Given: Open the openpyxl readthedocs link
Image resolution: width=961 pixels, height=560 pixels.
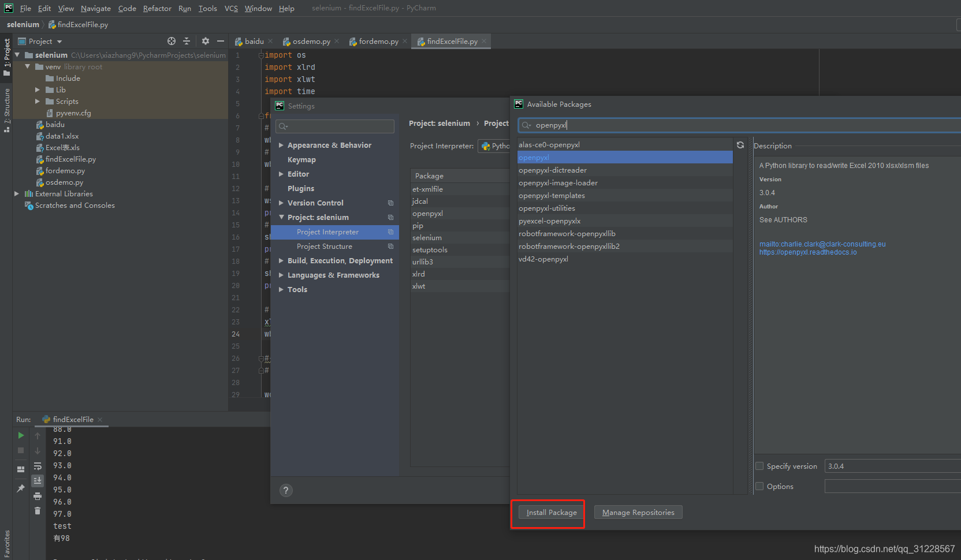Looking at the screenshot, I should click(x=808, y=252).
